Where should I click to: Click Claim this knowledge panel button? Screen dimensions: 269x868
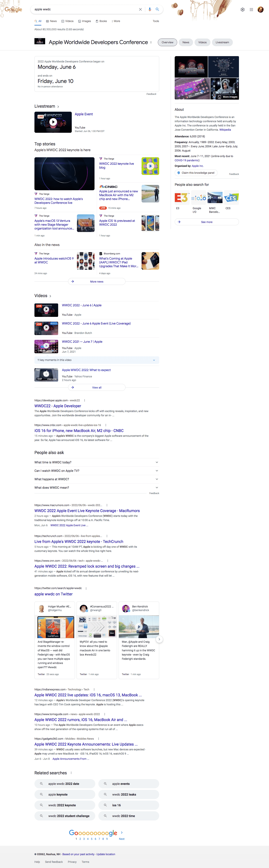coord(196,173)
